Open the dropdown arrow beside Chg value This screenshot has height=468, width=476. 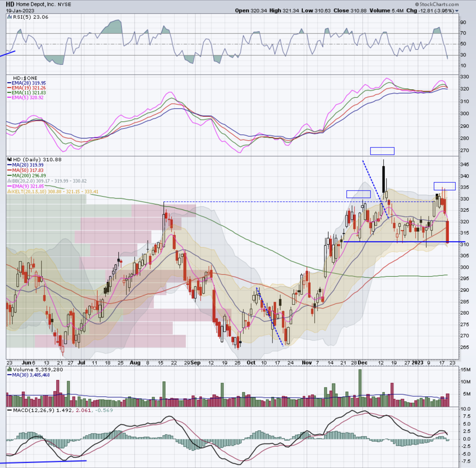[x=457, y=11]
